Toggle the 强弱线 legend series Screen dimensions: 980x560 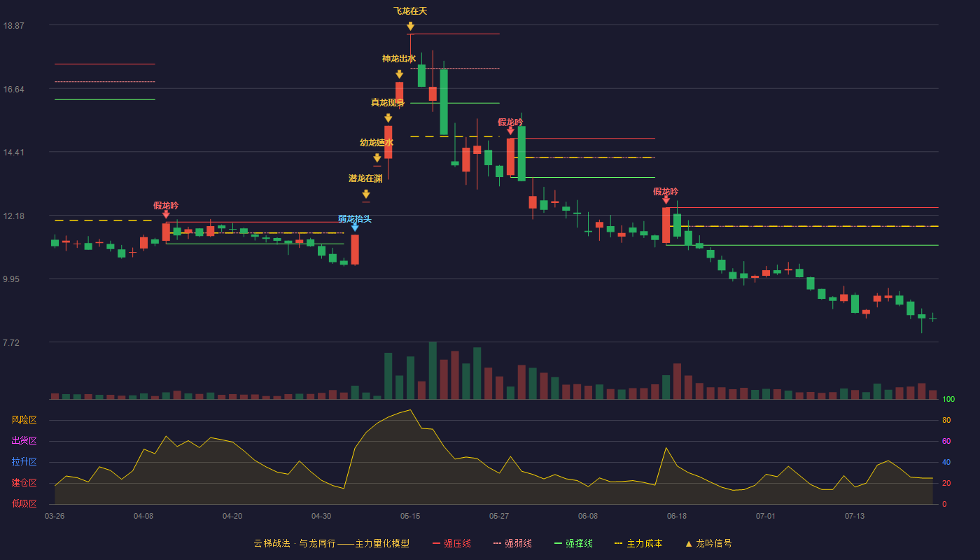point(512,543)
